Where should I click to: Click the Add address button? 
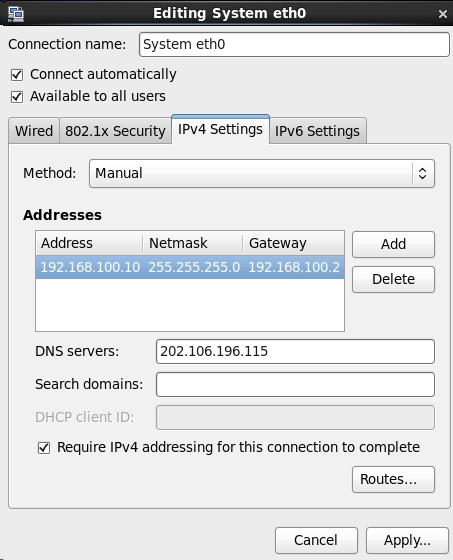pos(393,244)
